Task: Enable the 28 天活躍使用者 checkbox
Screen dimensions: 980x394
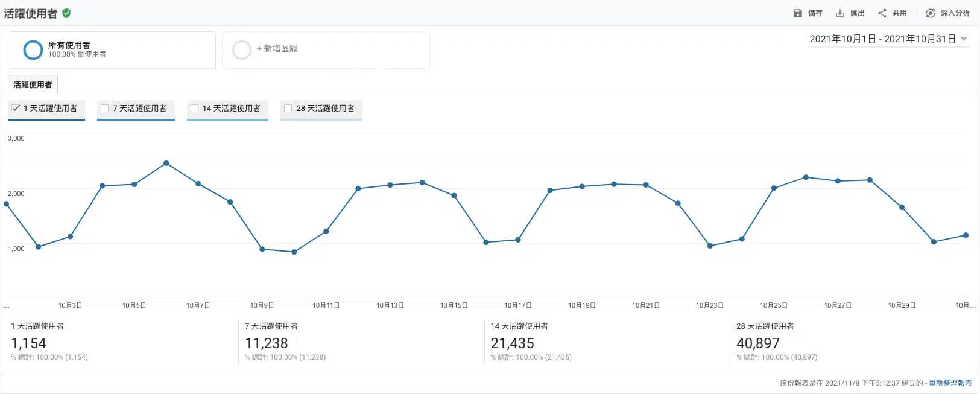Action: [x=288, y=109]
